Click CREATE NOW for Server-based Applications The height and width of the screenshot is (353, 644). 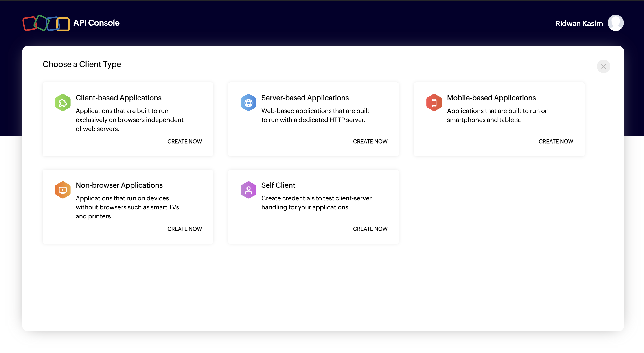[x=370, y=141]
